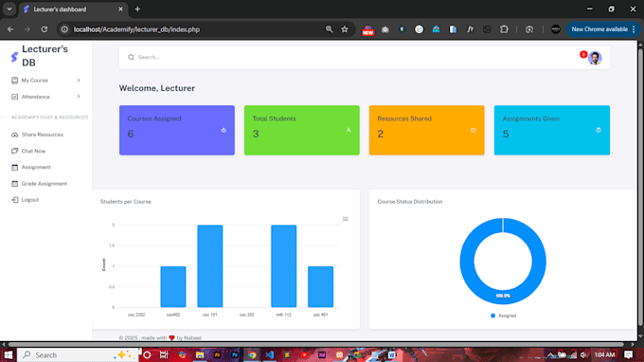This screenshot has width=644, height=362.
Task: Click the icon on Resources Shared card
Action: pyautogui.click(x=474, y=130)
